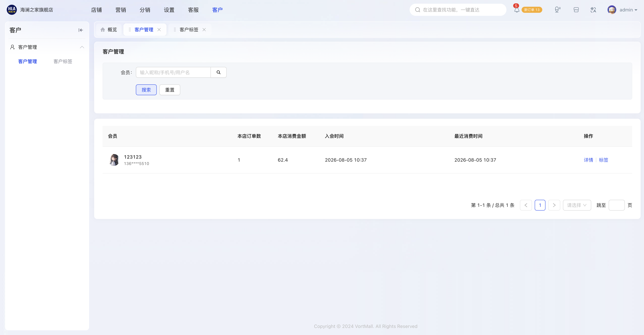This screenshot has width=644, height=335.
Task: Click the admin avatar image
Action: click(x=612, y=10)
